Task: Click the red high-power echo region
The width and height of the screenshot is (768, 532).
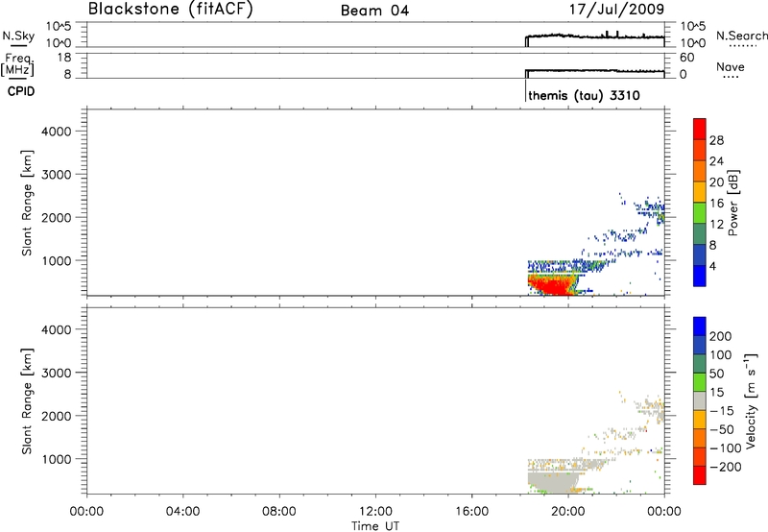Action: [553, 284]
